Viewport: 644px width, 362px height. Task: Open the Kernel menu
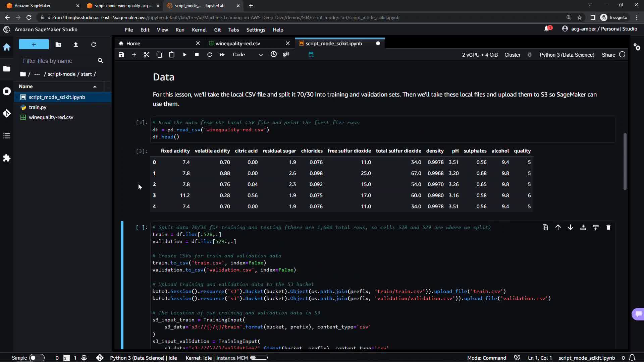[x=199, y=30]
